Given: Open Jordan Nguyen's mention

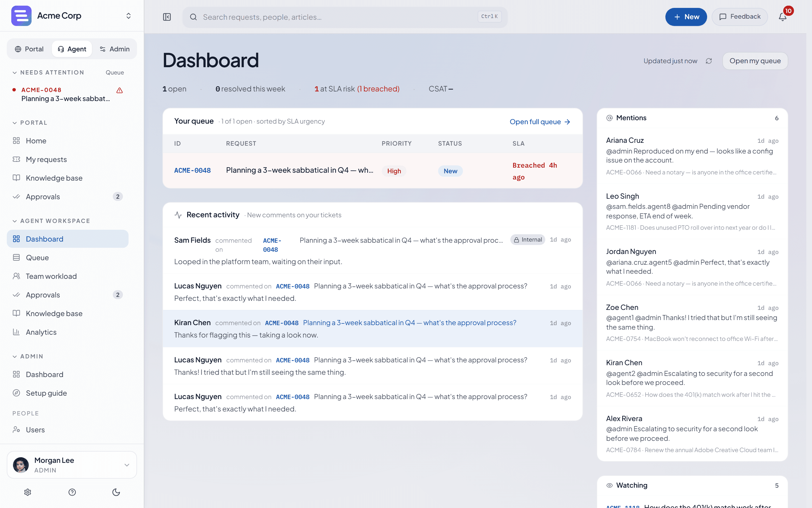Looking at the screenshot, I should pos(692,267).
